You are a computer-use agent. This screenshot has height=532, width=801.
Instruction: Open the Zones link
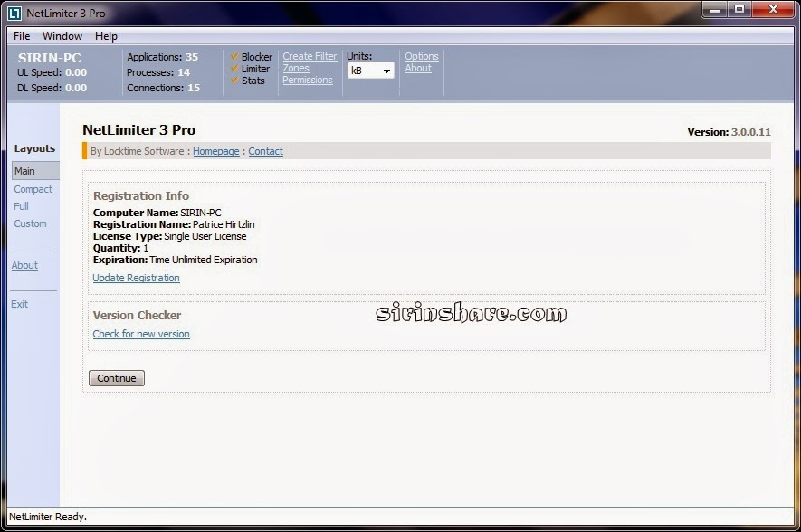(x=296, y=68)
